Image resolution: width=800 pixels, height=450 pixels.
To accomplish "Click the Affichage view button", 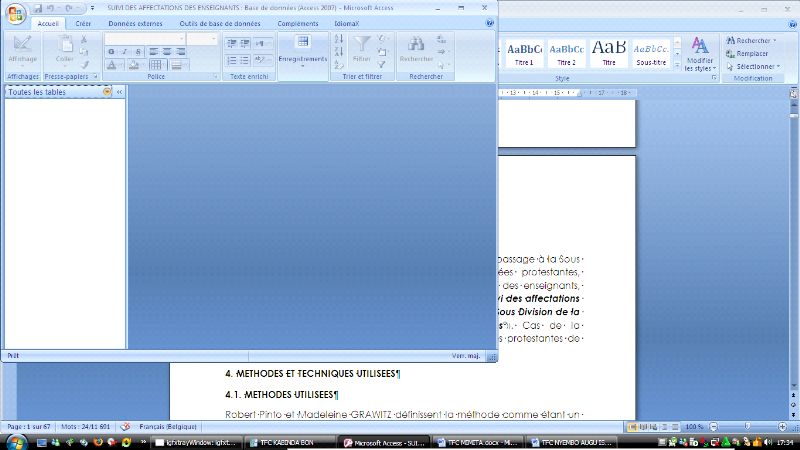I will 22,51.
